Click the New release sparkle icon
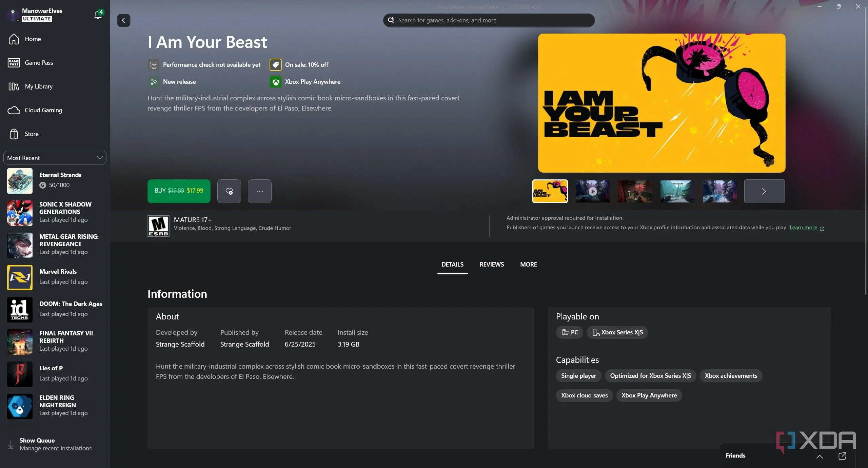This screenshot has height=468, width=868. point(154,82)
